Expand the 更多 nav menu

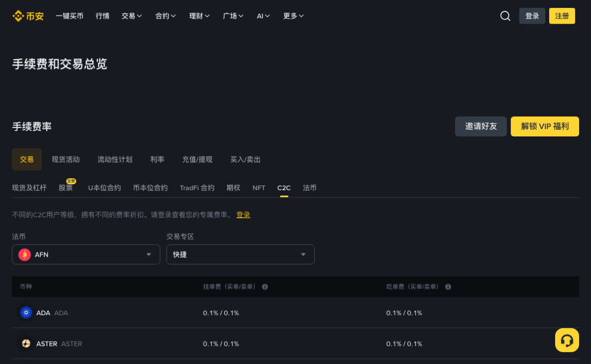tap(294, 16)
